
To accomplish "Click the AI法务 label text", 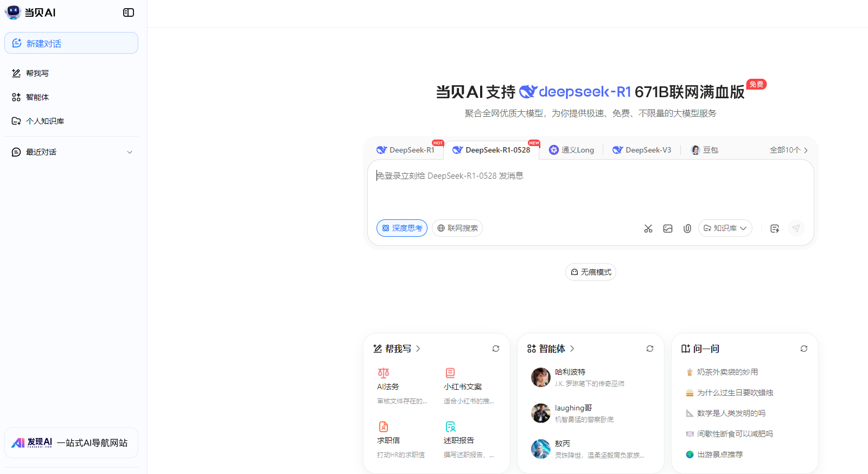I will click(x=388, y=387).
